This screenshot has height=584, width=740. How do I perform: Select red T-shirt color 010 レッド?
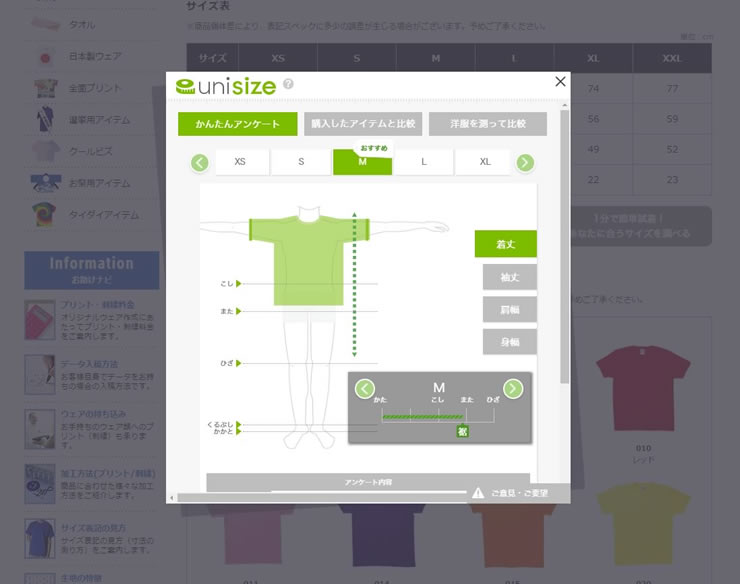(643, 388)
